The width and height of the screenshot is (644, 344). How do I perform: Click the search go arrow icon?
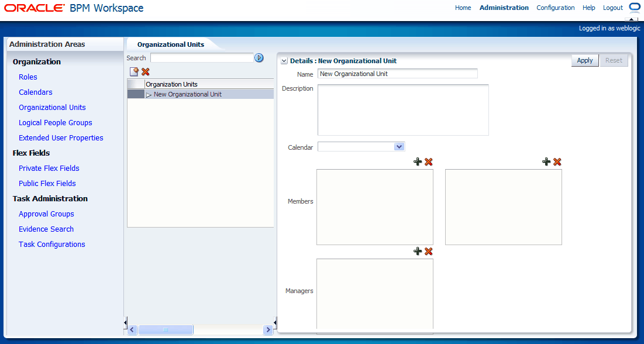pyautogui.click(x=259, y=58)
